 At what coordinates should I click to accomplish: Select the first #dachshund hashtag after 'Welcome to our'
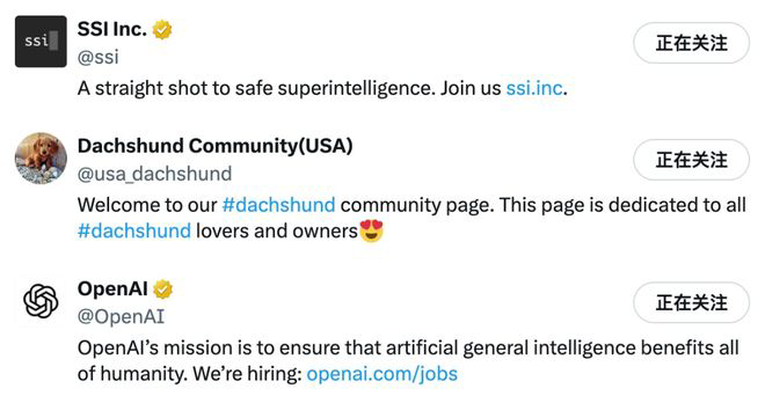[x=279, y=205]
